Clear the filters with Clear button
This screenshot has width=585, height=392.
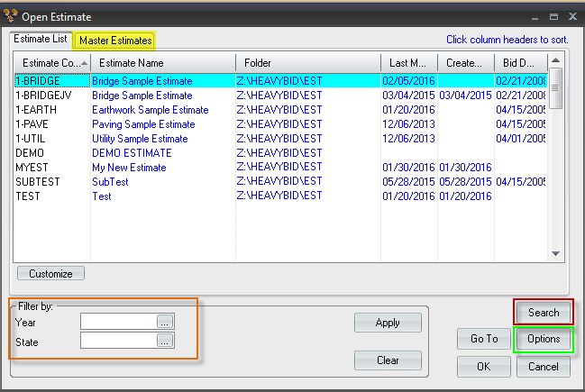[x=387, y=361]
